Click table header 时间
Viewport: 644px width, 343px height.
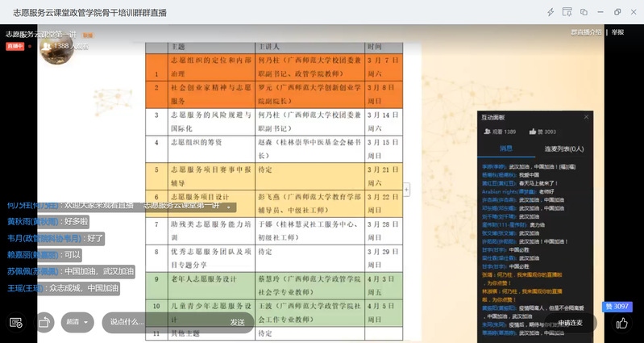click(x=384, y=47)
